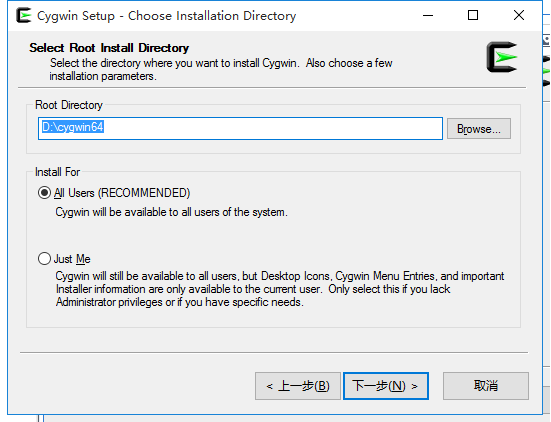The height and width of the screenshot is (422, 551).
Task: Maximize the Cygwin Setup window
Action: 473,15
